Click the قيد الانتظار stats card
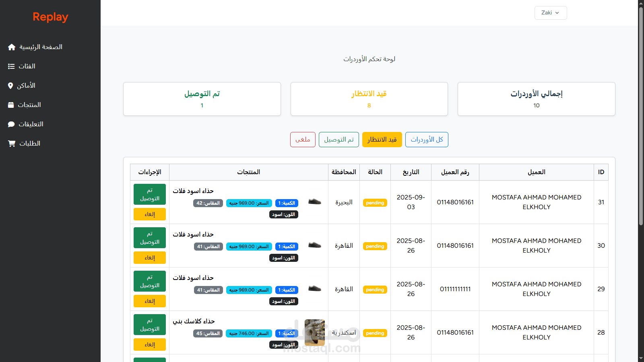This screenshot has height=362, width=644. click(369, 99)
